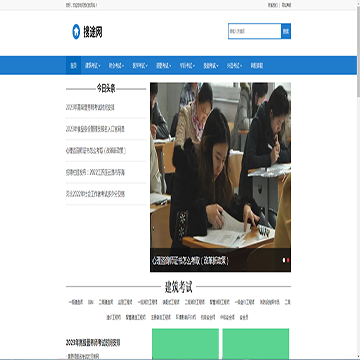The image size is (360, 360).
Task: Expand the 外语考试 navigation dropdown
Action: (235, 66)
